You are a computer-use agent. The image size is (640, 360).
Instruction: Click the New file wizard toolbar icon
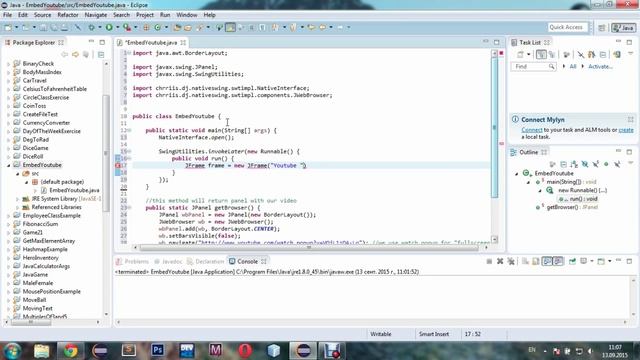point(8,27)
